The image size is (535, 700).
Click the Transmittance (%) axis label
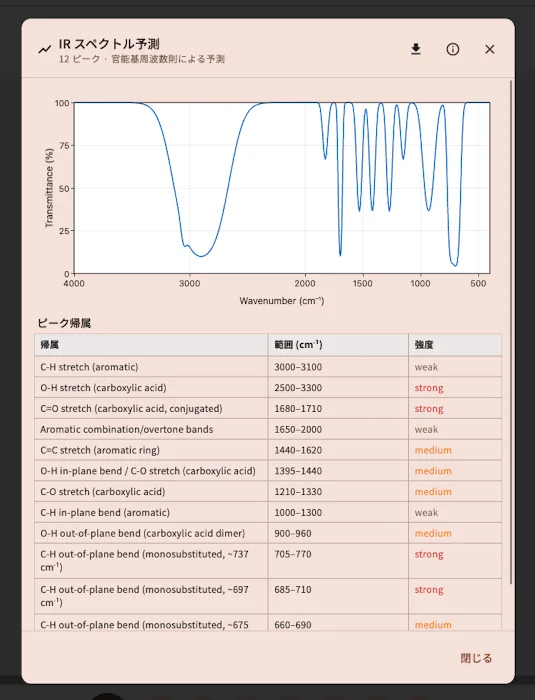(x=49, y=188)
